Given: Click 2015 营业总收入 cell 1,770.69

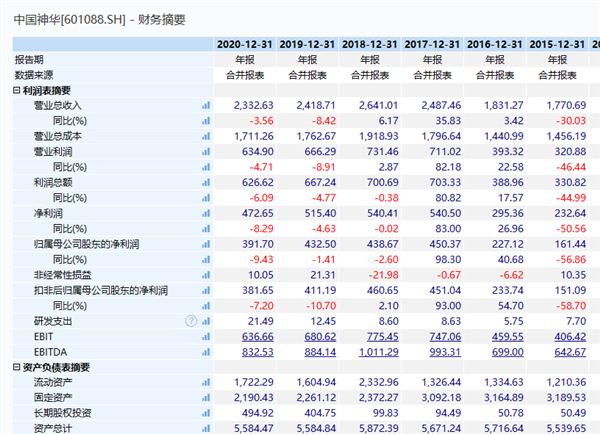Looking at the screenshot, I should click(565, 105).
